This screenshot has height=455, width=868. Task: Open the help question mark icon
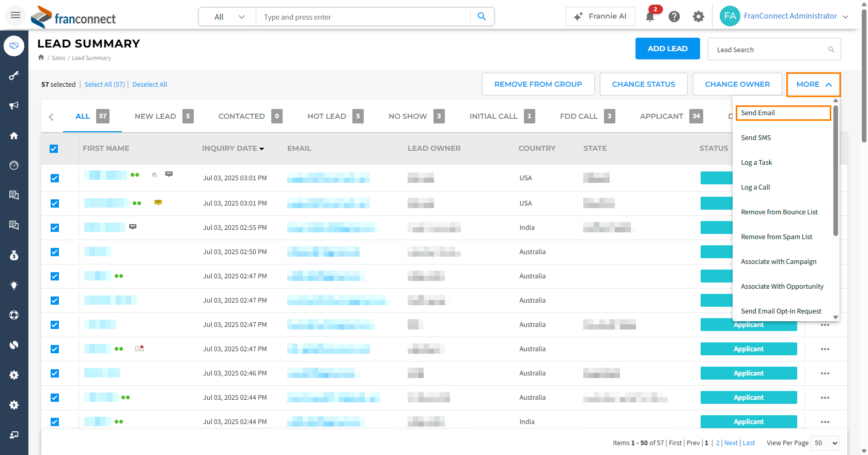[674, 17]
